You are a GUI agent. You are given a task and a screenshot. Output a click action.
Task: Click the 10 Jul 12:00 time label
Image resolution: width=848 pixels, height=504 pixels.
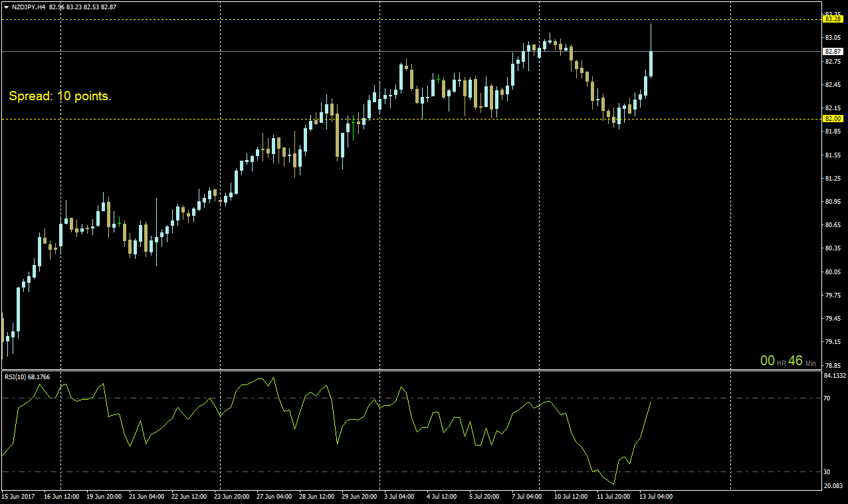pyautogui.click(x=572, y=496)
